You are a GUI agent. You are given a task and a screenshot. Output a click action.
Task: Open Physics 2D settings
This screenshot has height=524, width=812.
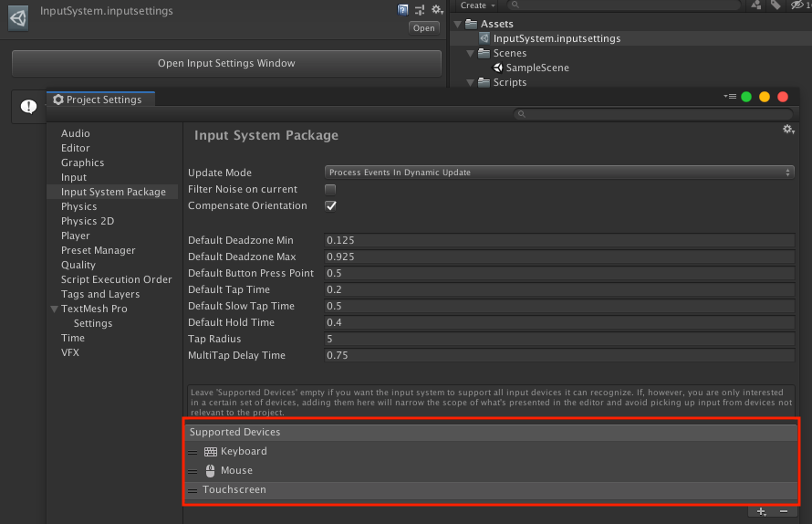pos(88,221)
